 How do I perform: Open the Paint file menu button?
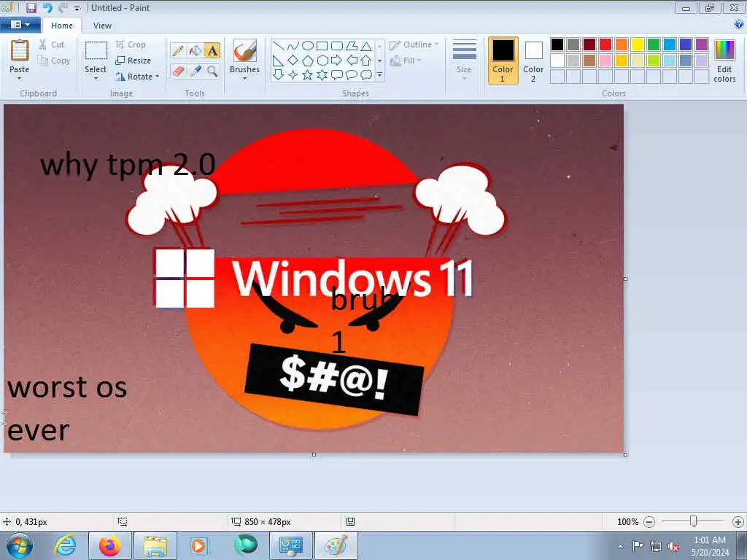pyautogui.click(x=20, y=25)
